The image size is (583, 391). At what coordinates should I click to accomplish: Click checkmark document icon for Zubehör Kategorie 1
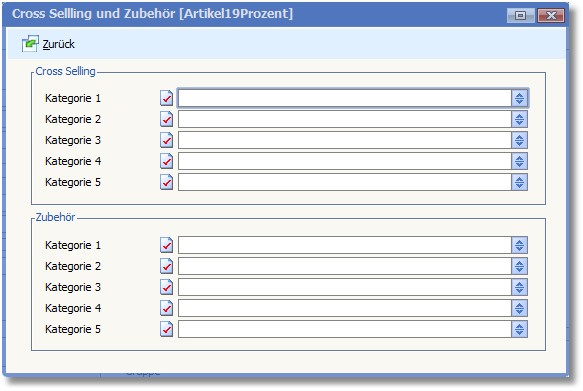(x=167, y=245)
